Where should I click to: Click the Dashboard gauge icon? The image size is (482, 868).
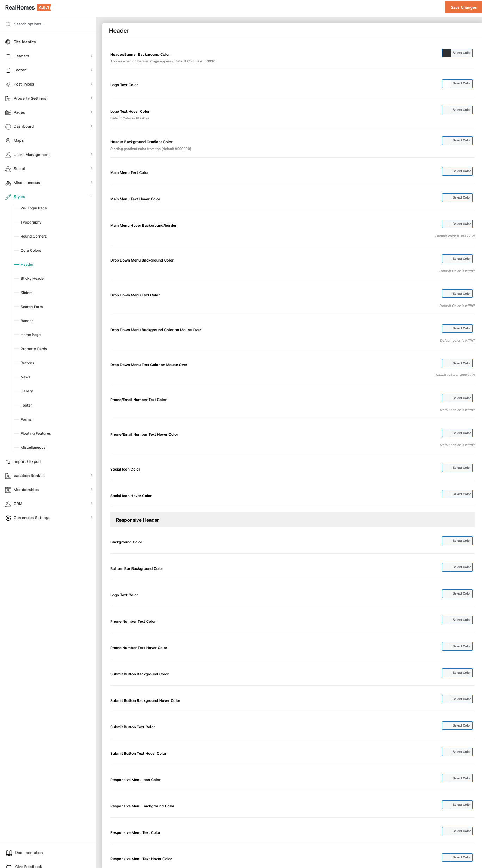pyautogui.click(x=8, y=126)
